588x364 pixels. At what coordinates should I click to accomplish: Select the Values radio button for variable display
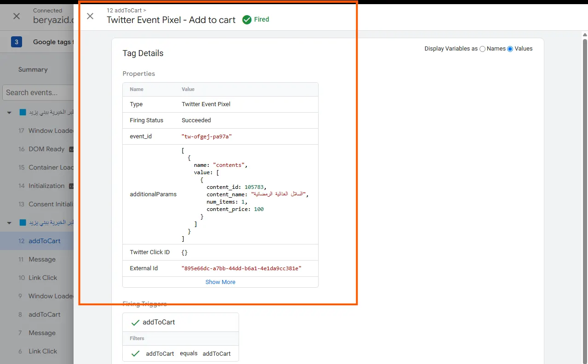(510, 49)
